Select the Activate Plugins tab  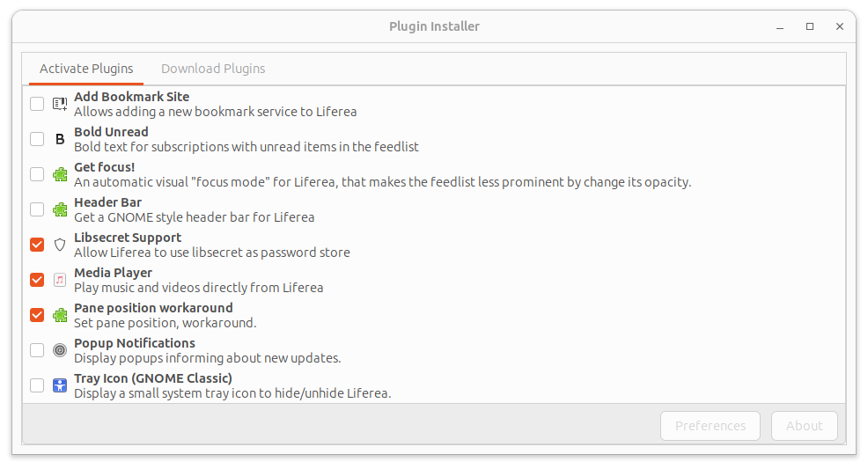pyautogui.click(x=86, y=69)
